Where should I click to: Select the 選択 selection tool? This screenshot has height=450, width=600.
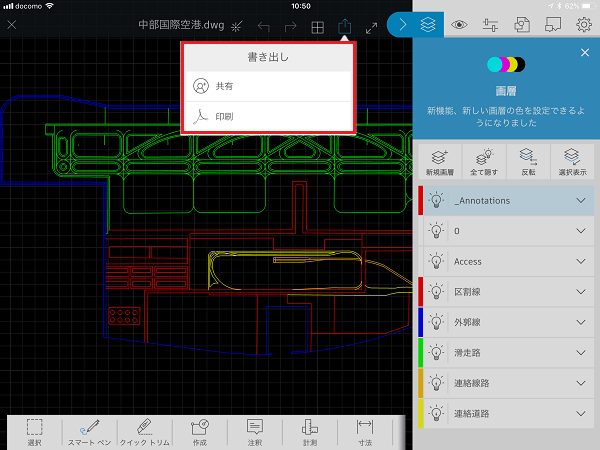[x=34, y=432]
